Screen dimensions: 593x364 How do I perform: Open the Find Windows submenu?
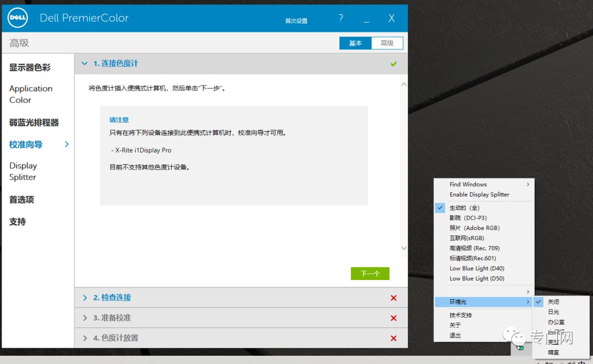484,184
